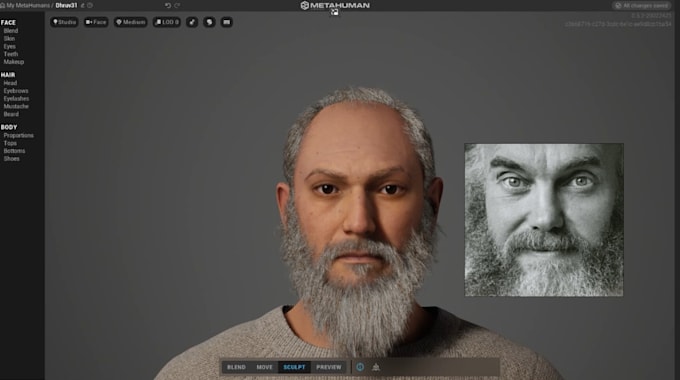Click the Dhruv31 character name

coord(66,6)
